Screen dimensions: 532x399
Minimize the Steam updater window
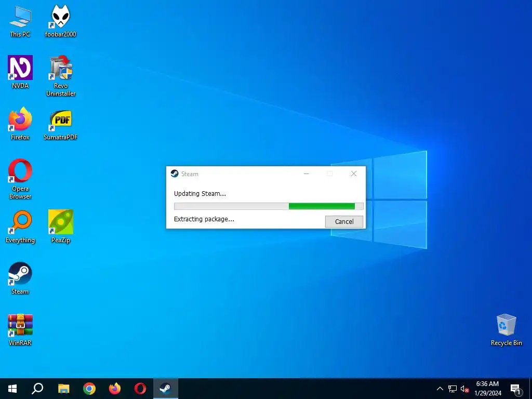tap(307, 174)
